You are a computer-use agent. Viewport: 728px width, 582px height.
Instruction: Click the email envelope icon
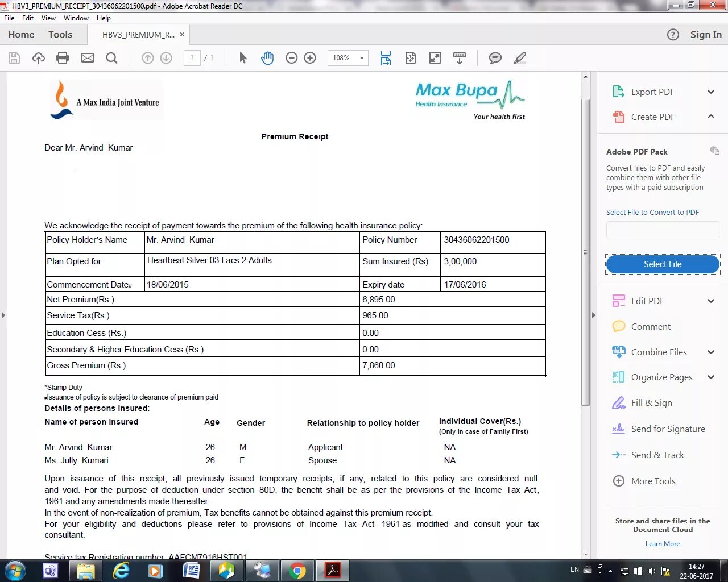pyautogui.click(x=88, y=58)
